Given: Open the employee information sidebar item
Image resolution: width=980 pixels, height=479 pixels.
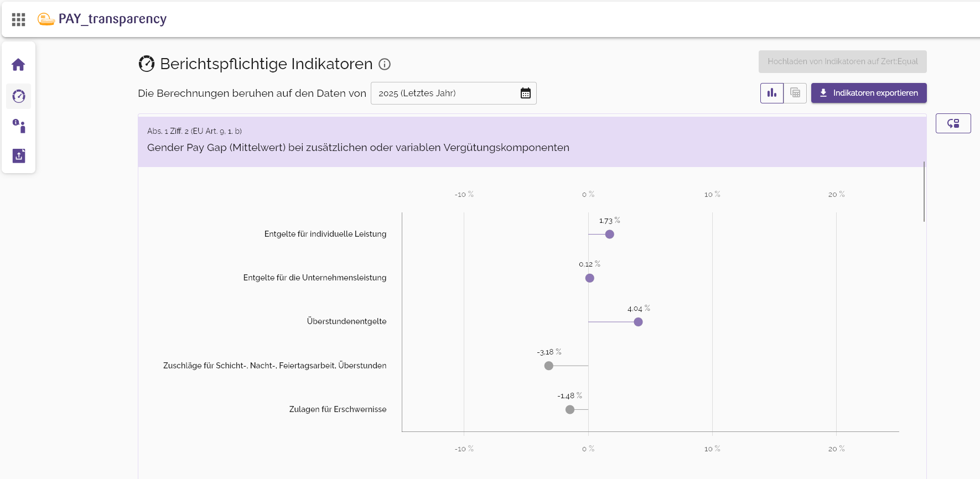Looking at the screenshot, I should (18, 126).
